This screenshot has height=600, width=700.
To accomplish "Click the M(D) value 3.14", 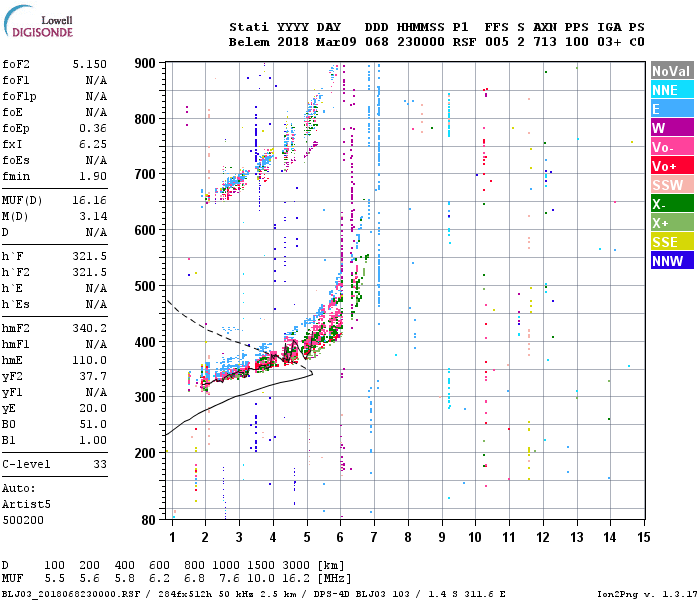I will [x=93, y=217].
